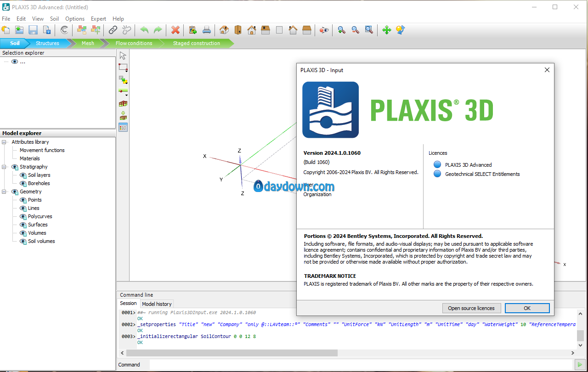Open the Help menu
Viewport: 588px width, 372px height.
coord(118,19)
